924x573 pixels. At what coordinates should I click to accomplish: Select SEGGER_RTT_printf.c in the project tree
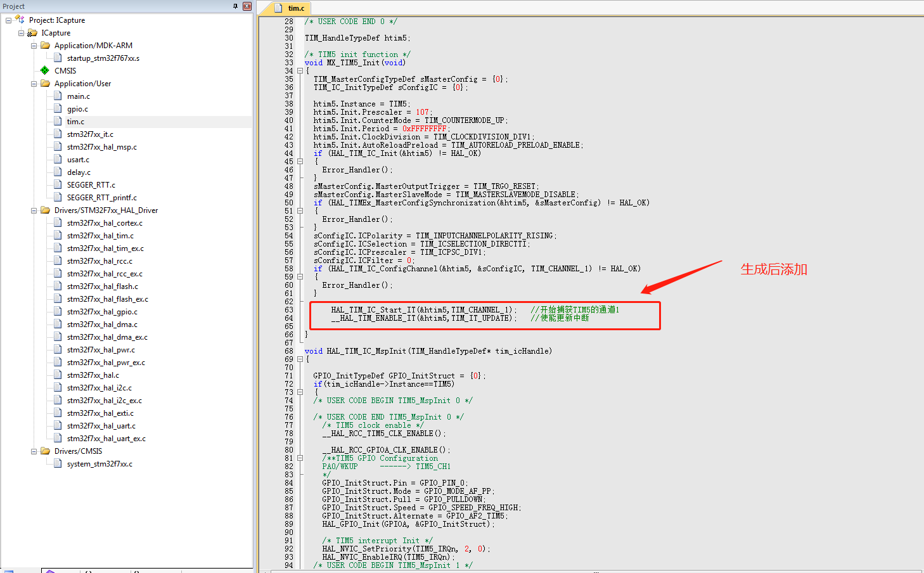point(102,198)
